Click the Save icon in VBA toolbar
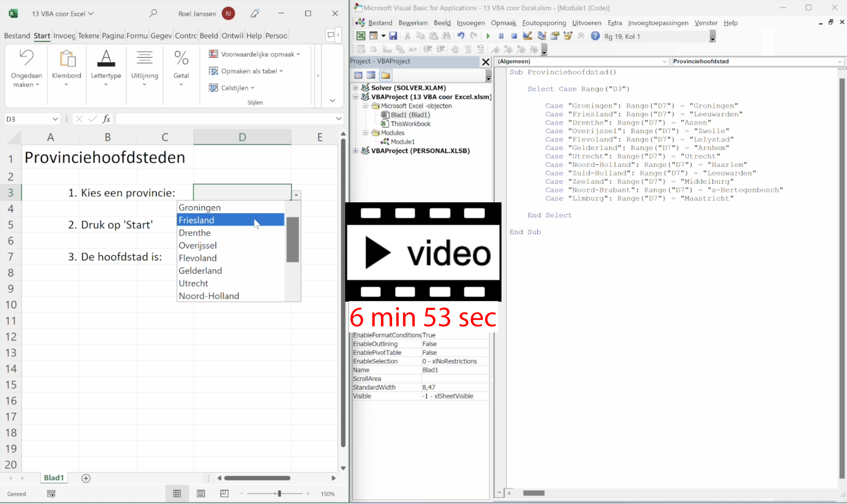This screenshot has height=504, width=847. pos(393,36)
